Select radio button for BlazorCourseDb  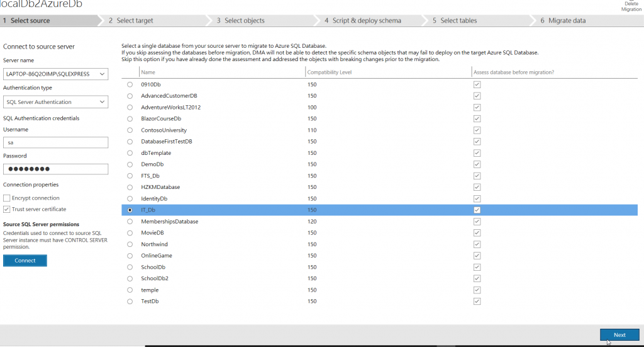point(130,119)
